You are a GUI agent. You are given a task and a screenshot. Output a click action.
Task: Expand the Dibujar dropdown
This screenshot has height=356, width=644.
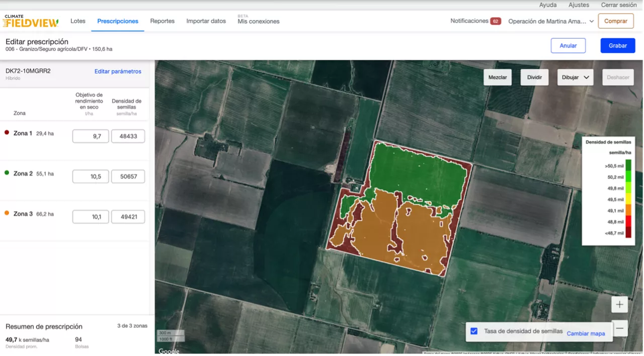point(575,77)
